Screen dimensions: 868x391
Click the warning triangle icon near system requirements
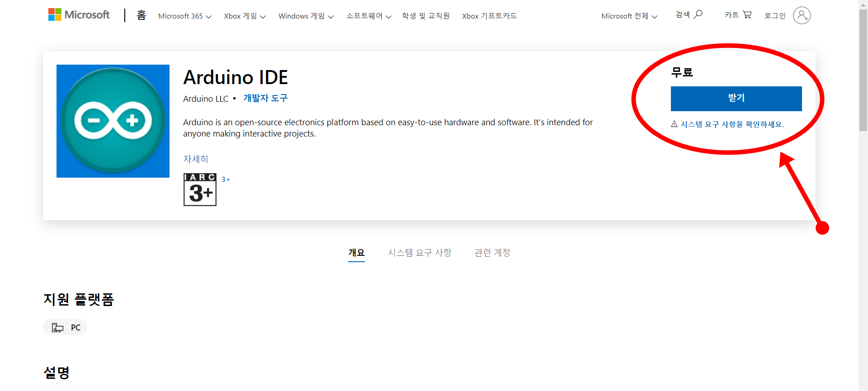674,124
